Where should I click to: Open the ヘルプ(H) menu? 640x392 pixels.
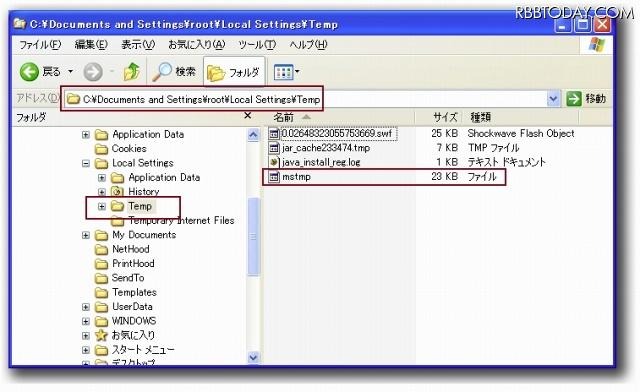[x=308, y=45]
